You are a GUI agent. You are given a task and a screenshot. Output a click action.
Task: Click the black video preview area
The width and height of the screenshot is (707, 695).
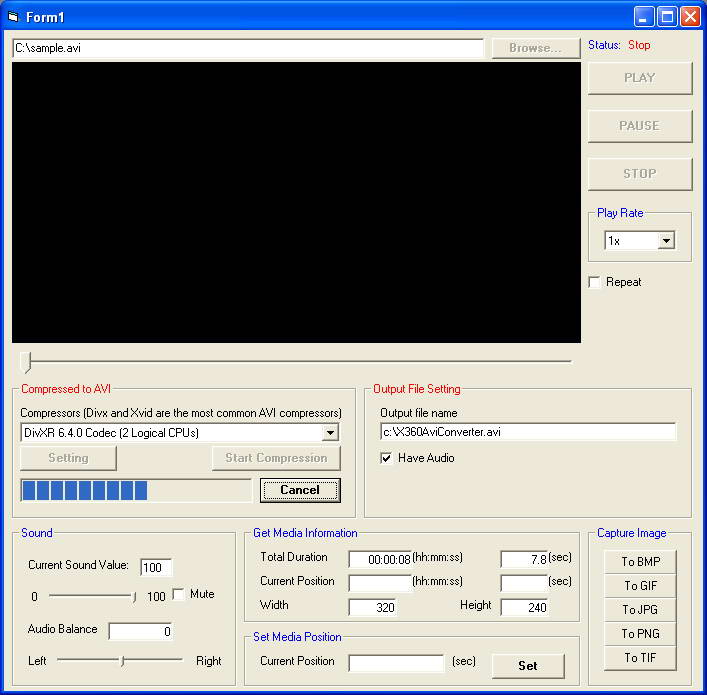[296, 203]
